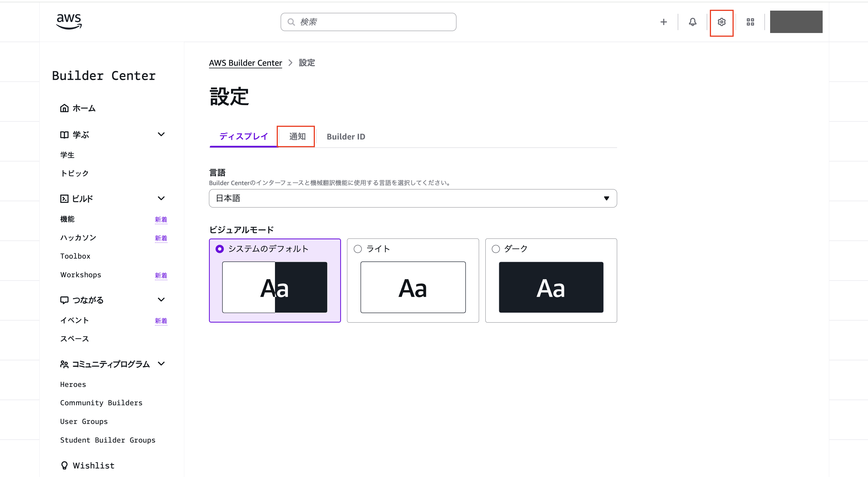This screenshot has width=868, height=477.
Task: Open the トピック sidebar link
Action: click(x=74, y=173)
